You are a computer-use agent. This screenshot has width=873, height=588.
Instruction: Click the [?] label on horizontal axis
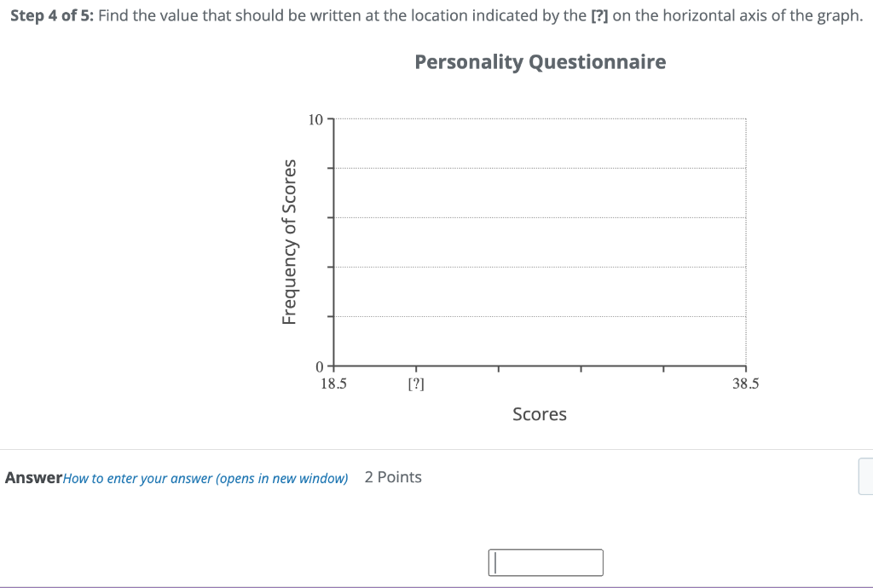pyautogui.click(x=416, y=383)
